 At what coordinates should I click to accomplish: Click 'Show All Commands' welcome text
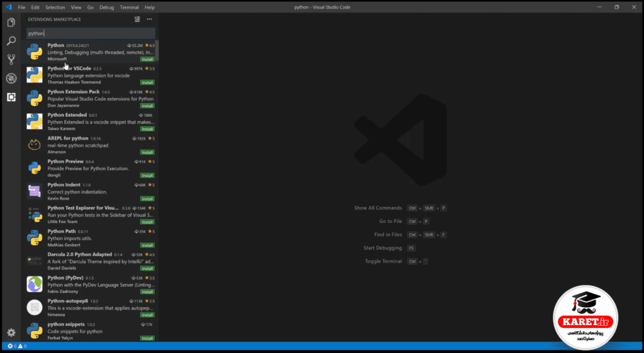pos(378,208)
